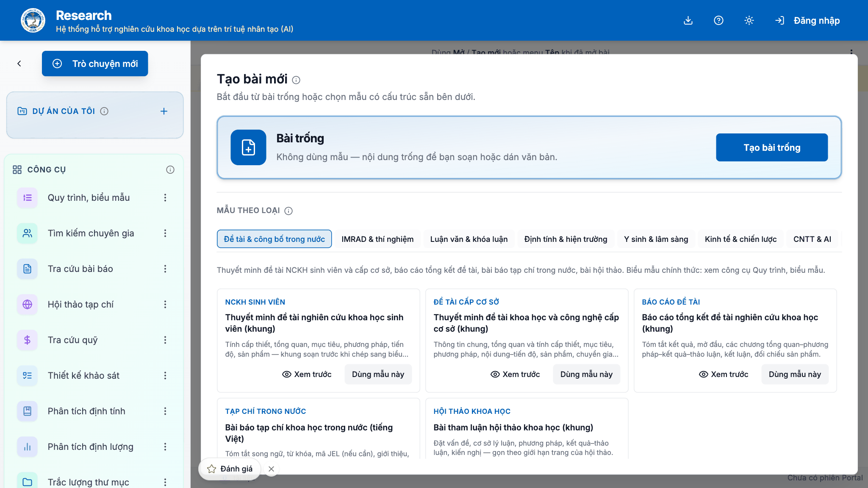Open Thiết kế khảo sát tool

coord(83,375)
